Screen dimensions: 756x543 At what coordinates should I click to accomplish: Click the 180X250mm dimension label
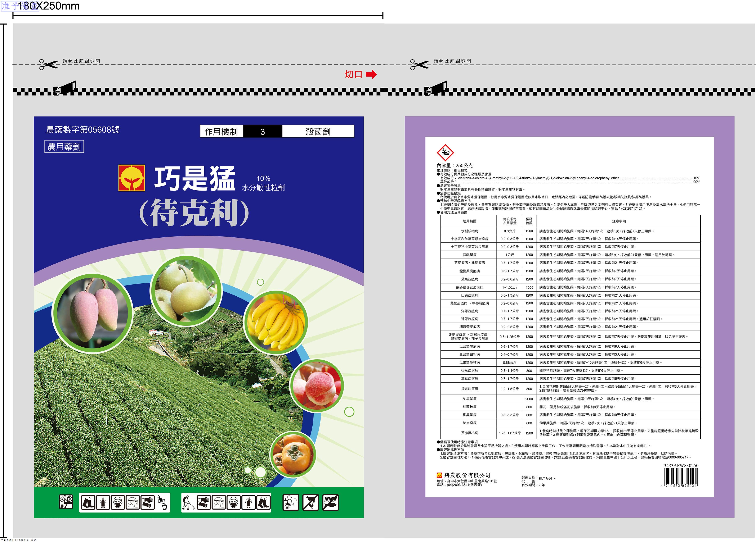coord(49,6)
